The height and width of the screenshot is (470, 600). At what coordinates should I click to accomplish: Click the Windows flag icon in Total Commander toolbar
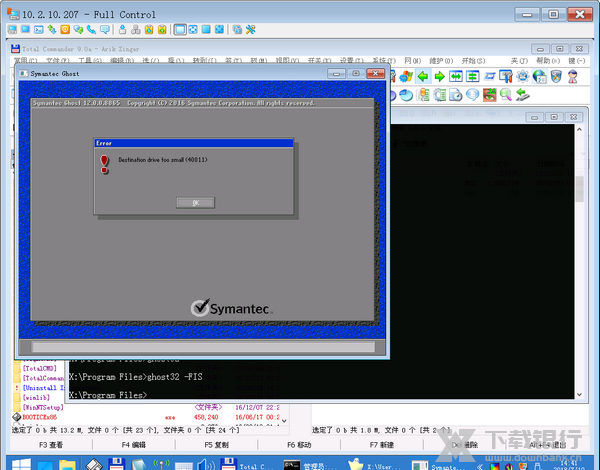pyautogui.click(x=406, y=77)
